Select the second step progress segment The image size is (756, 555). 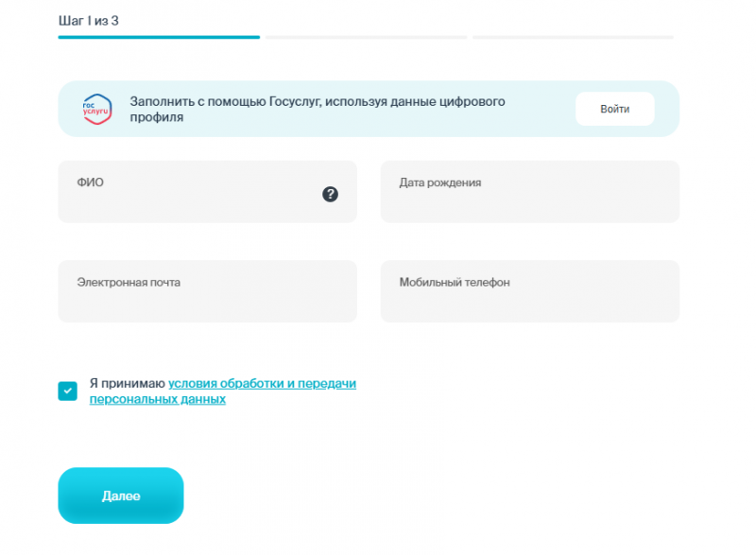pyautogui.click(x=367, y=37)
